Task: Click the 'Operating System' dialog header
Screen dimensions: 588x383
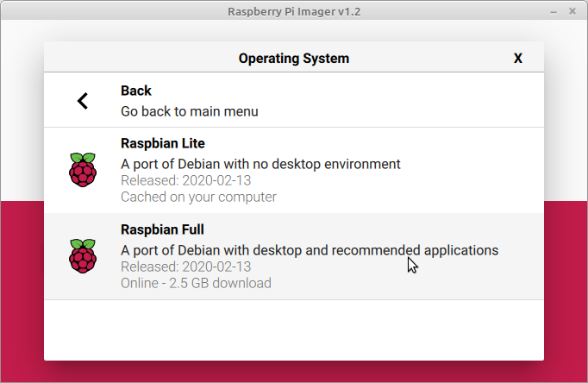Action: 293,59
